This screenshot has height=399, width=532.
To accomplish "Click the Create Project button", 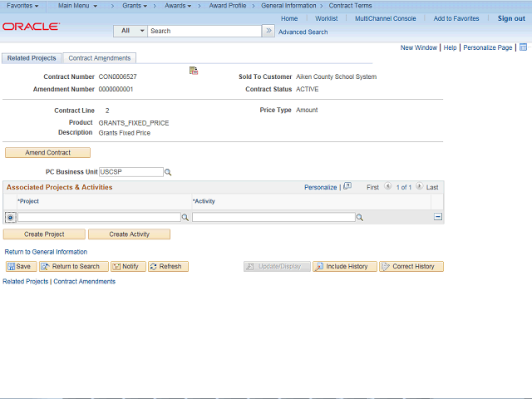I will point(44,234).
